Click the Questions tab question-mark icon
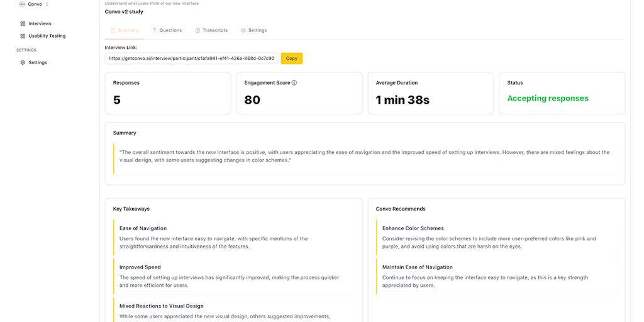Image resolution: width=644 pixels, height=322 pixels. point(154,30)
